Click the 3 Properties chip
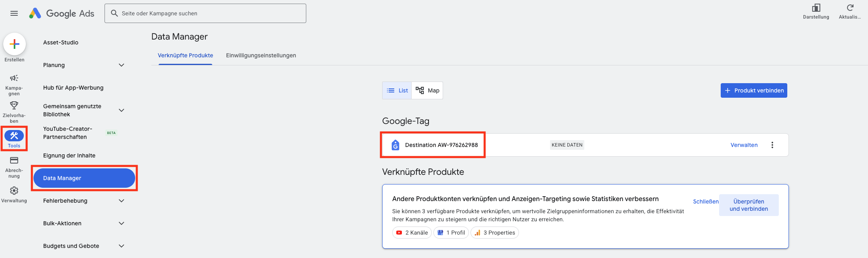Image resolution: width=868 pixels, height=258 pixels. [495, 233]
